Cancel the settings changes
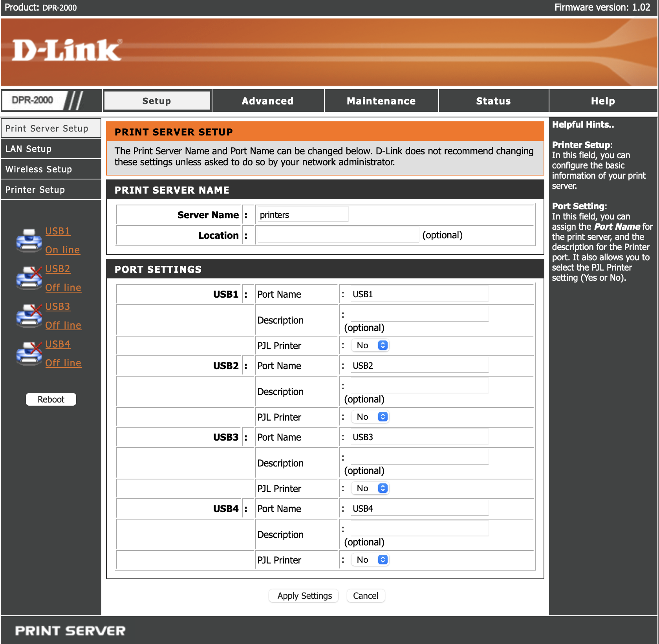The image size is (659, 644). [x=366, y=596]
